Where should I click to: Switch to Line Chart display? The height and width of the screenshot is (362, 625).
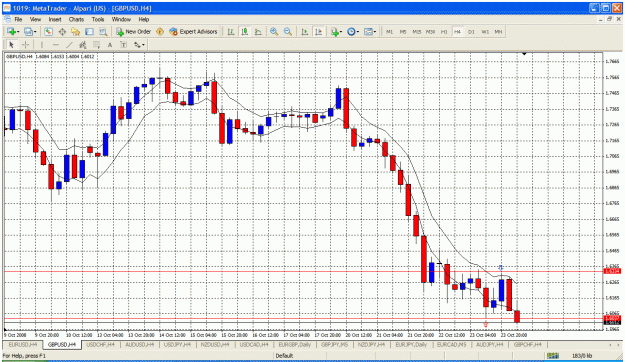click(258, 31)
